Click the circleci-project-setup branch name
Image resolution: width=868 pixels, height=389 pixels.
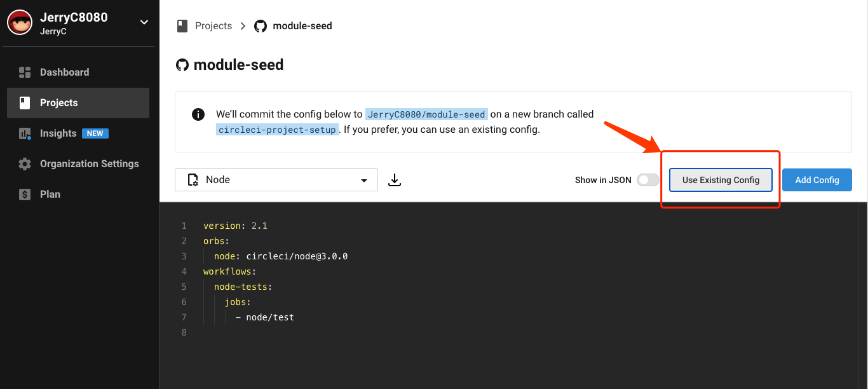click(276, 130)
